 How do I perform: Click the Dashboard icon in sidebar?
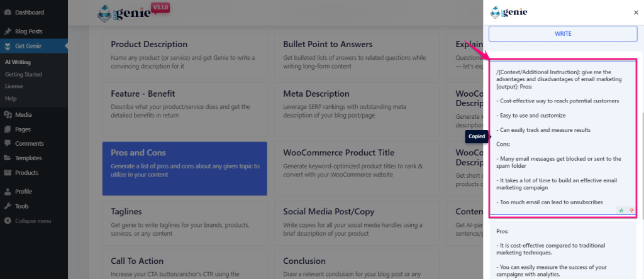pos(8,13)
